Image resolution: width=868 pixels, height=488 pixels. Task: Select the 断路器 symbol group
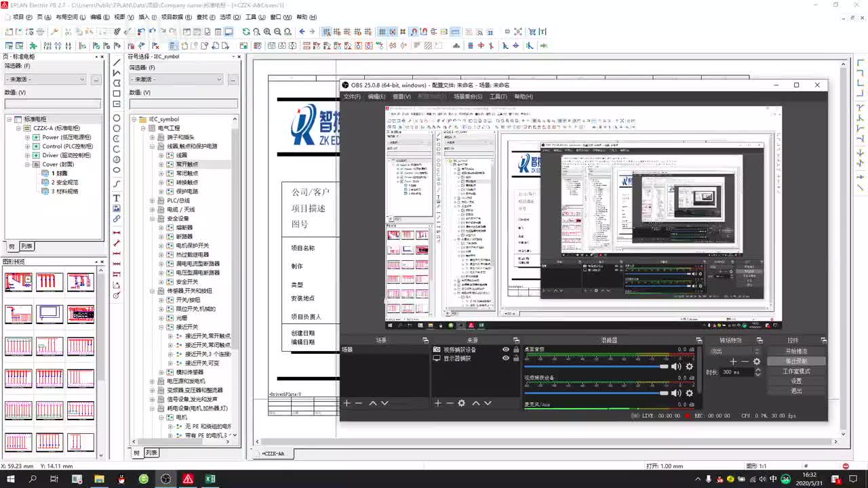(x=184, y=237)
